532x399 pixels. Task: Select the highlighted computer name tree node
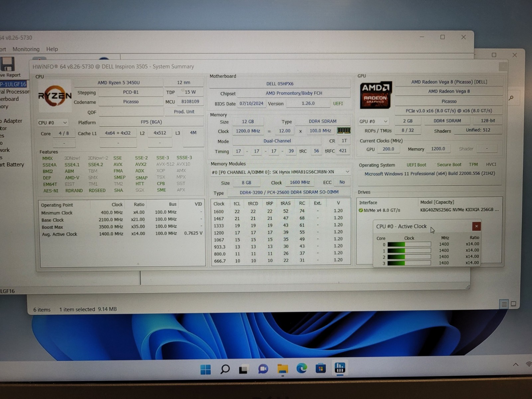point(13,84)
